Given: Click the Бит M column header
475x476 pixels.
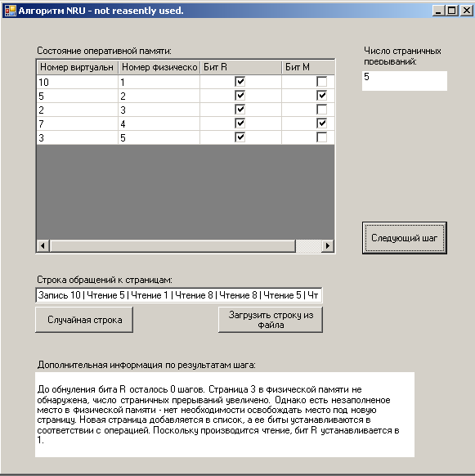Looking at the screenshot, I should coord(308,67).
